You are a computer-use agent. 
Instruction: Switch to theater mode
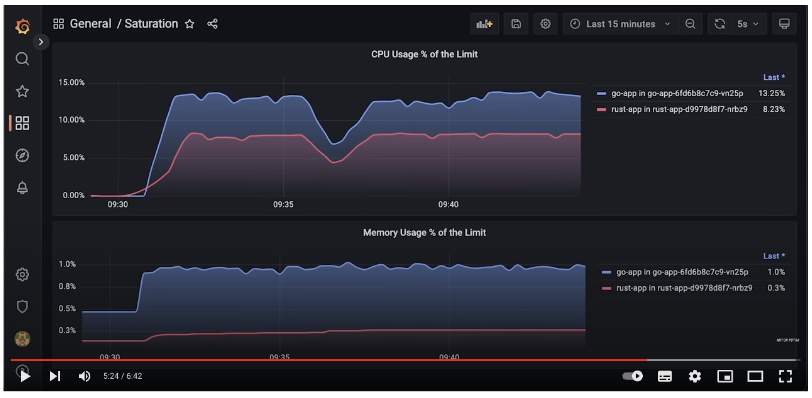coord(755,376)
